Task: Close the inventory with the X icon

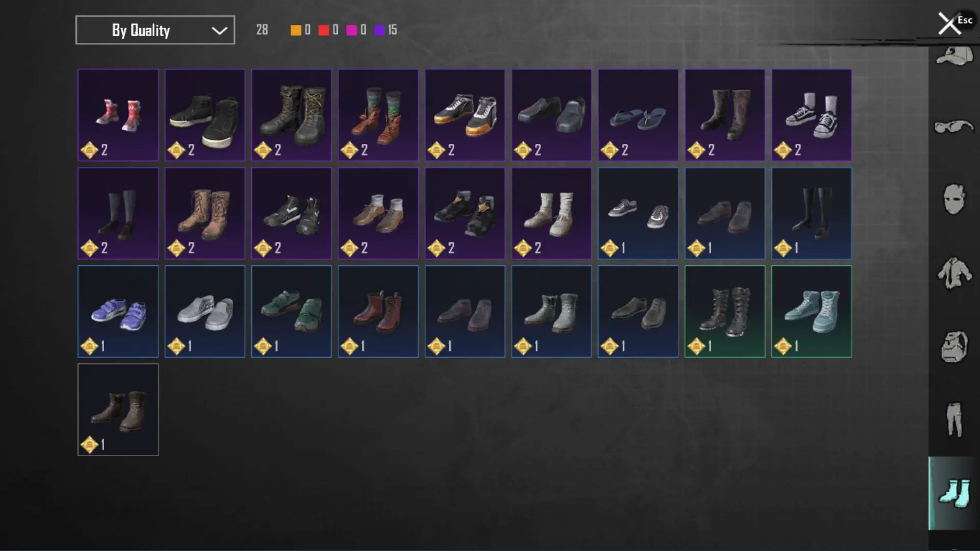Action: click(949, 23)
